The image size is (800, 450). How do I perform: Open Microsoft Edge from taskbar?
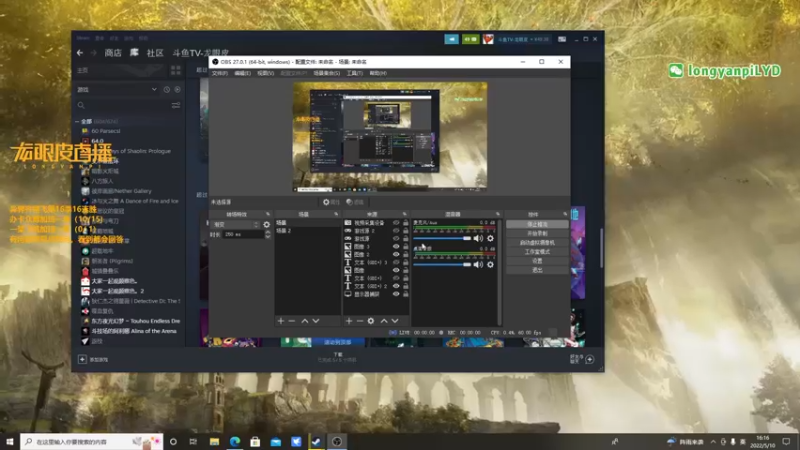click(x=235, y=442)
